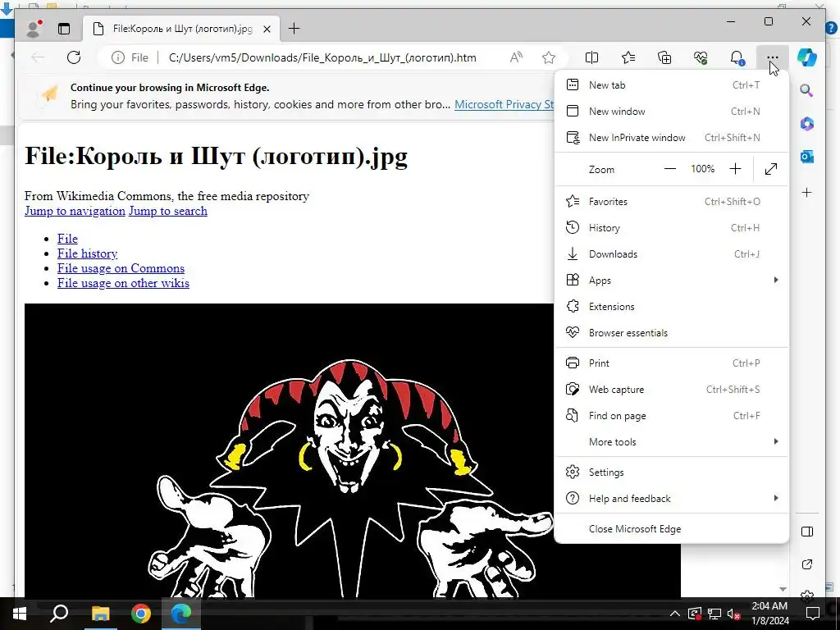Viewport: 840px width, 630px height.
Task: Expand More tools submenu
Action: coord(671,442)
